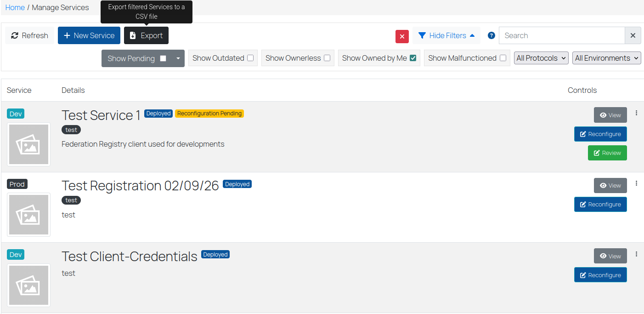Export services to CSV
Viewport: 644px width, 314px height.
tap(146, 35)
